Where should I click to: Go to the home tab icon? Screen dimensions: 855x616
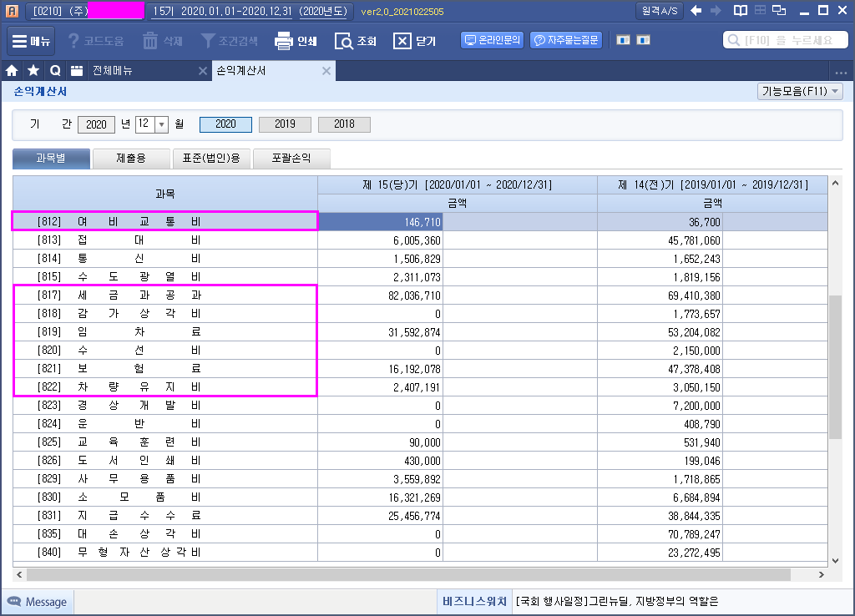pos(12,70)
